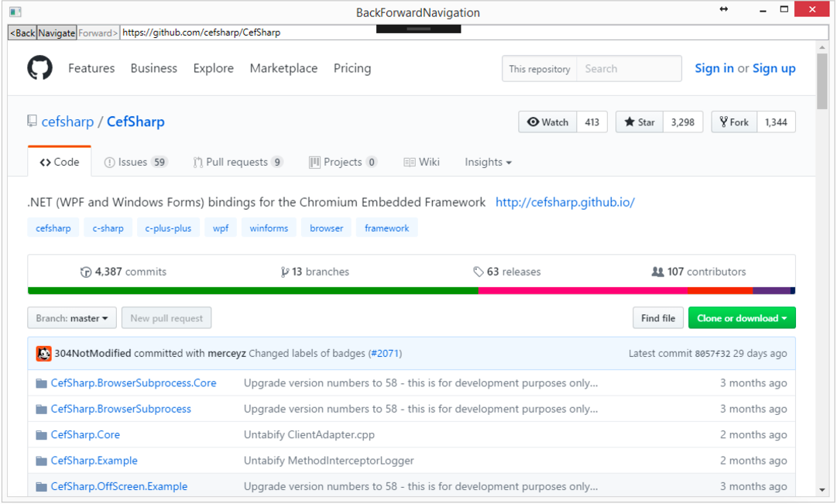Open the Pricing menu item

tap(352, 68)
